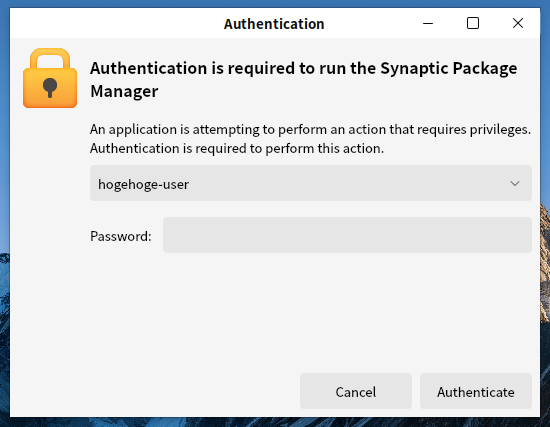Open the hogehoge-user account dropdown
Viewport: 550px width, 427px height.
point(311,183)
